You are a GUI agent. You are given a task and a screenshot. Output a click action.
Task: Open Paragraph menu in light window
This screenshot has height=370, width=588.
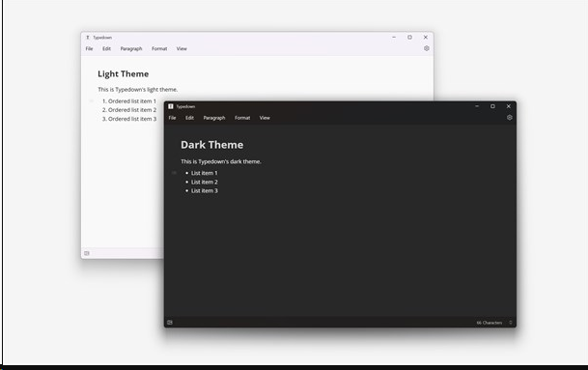coord(131,48)
